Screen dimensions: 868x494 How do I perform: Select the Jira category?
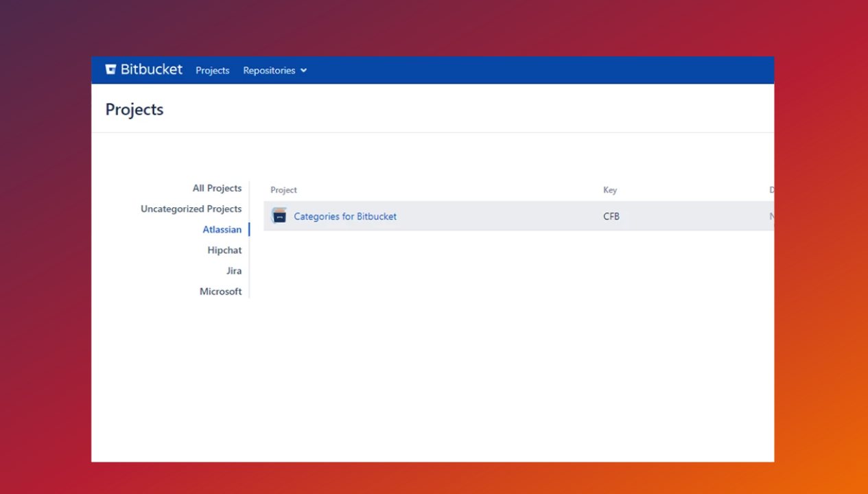[234, 270]
